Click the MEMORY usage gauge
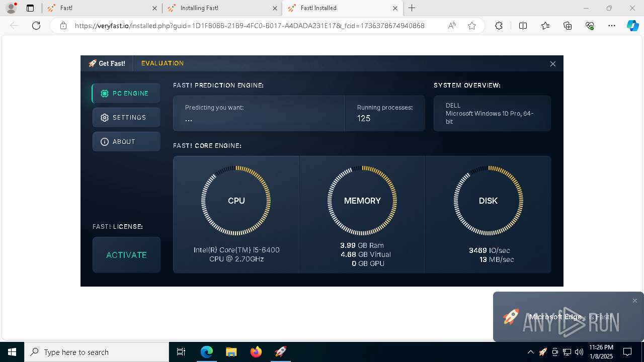The image size is (644, 362). pos(362,201)
